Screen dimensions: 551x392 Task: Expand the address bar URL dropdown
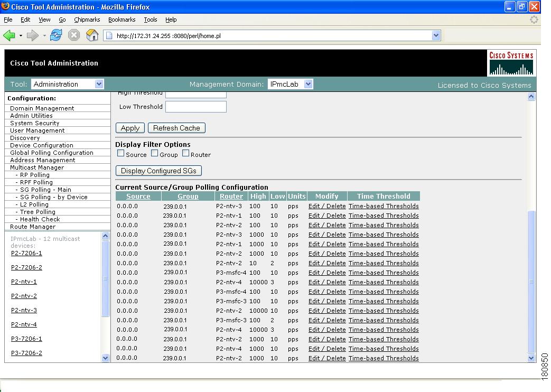[436, 35]
